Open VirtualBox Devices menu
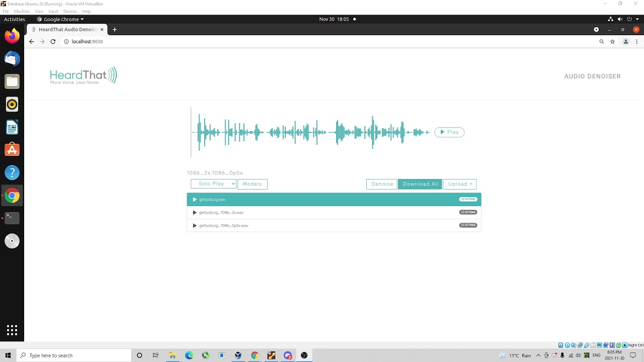 [x=70, y=11]
